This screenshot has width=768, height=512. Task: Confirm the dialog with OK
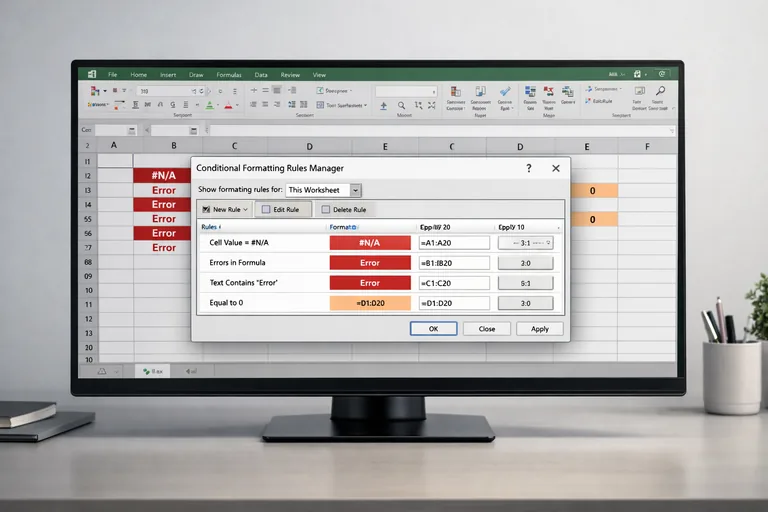pos(433,329)
